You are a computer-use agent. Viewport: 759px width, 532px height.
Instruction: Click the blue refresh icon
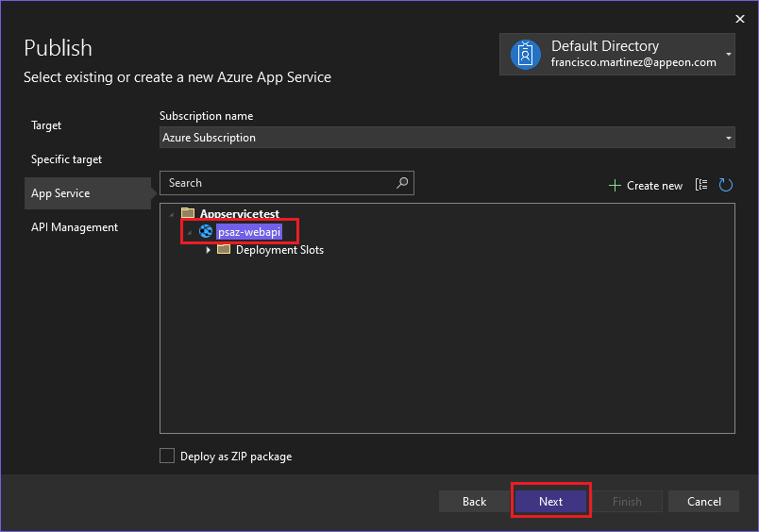tap(725, 185)
